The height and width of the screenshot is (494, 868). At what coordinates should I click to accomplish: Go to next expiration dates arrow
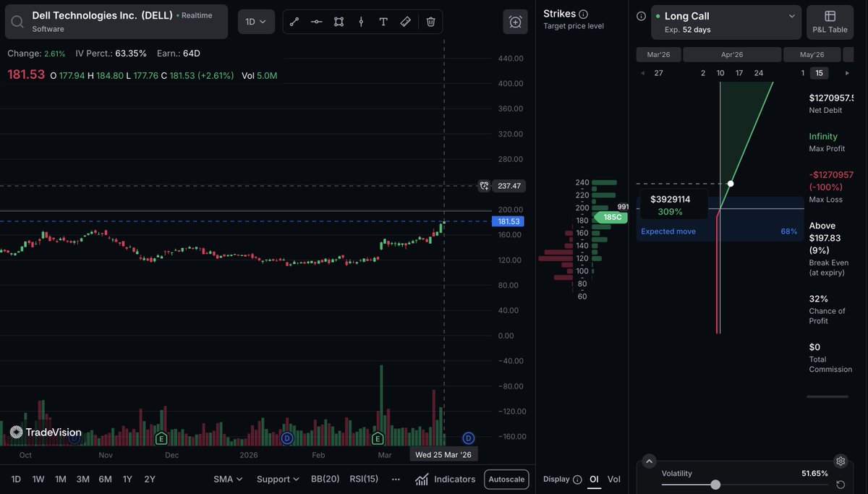click(847, 73)
